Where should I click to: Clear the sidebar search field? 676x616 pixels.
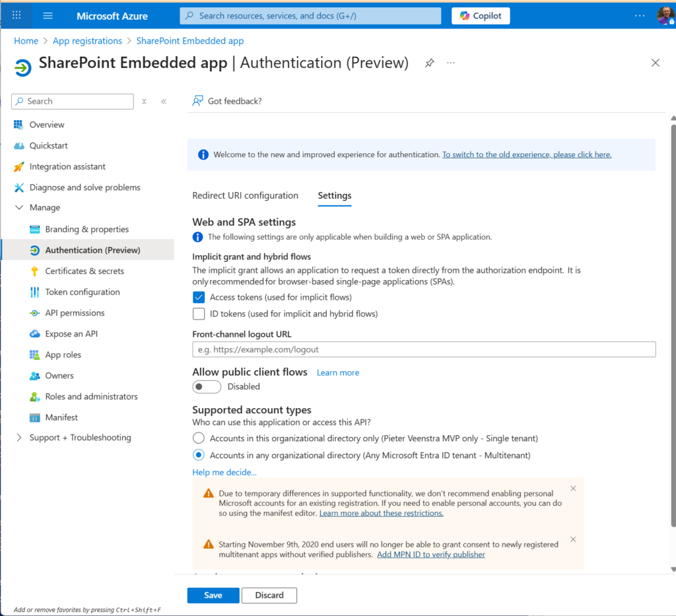pyautogui.click(x=144, y=101)
